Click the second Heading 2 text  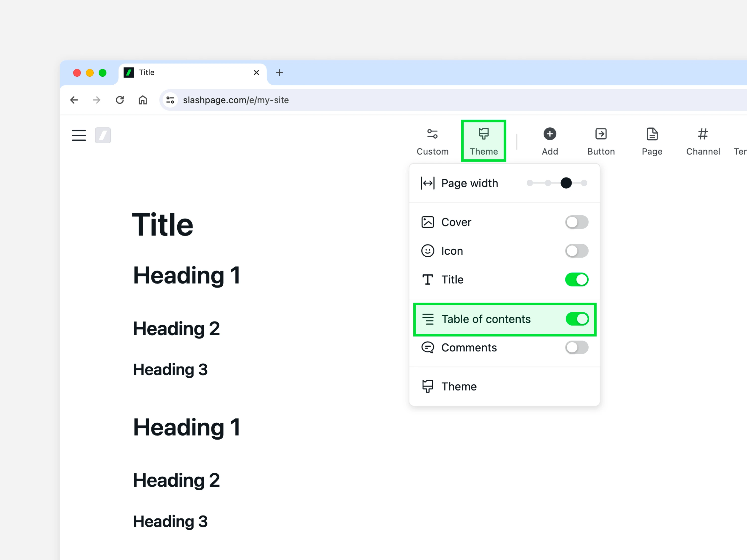(x=176, y=480)
